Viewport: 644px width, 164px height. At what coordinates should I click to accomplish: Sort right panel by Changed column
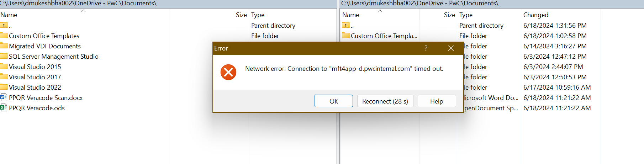click(535, 15)
